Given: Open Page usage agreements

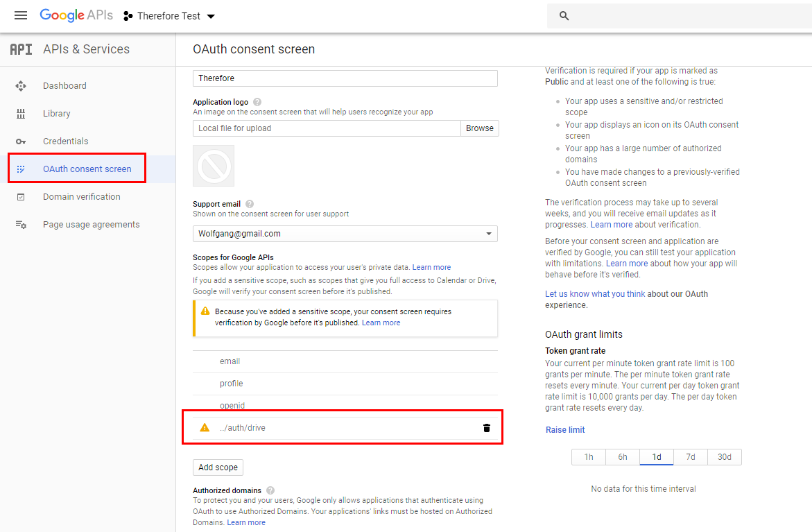Looking at the screenshot, I should 91,225.
